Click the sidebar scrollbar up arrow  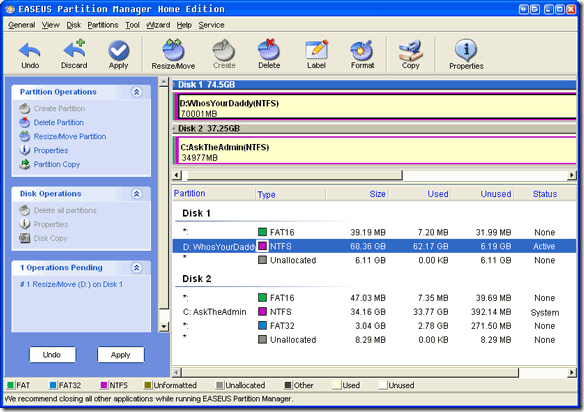tap(164, 82)
